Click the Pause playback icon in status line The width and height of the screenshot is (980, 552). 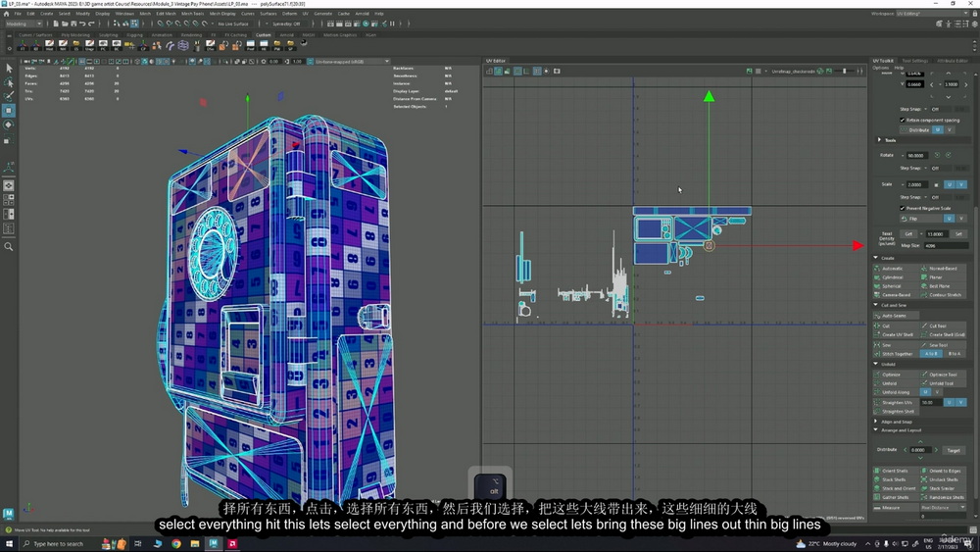[x=392, y=24]
